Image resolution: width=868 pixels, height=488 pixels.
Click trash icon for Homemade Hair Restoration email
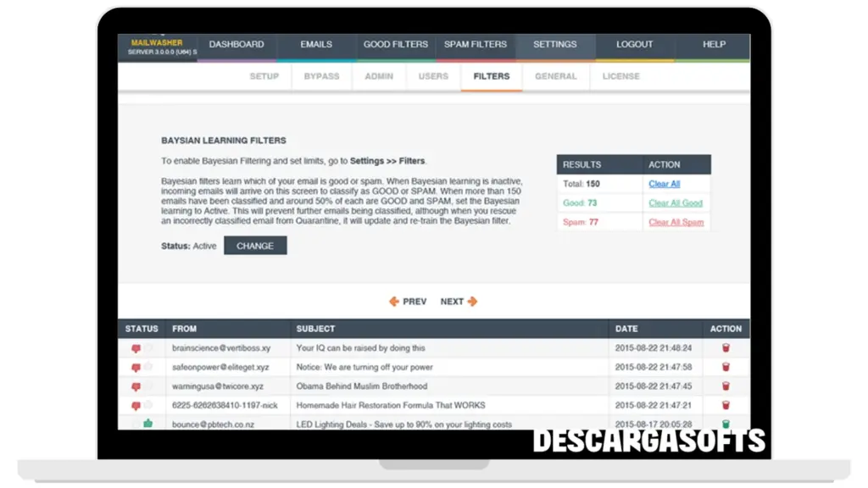726,405
